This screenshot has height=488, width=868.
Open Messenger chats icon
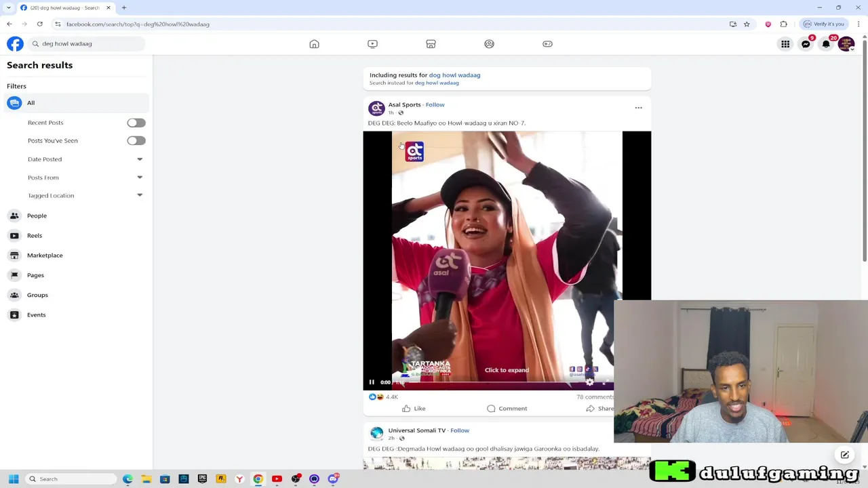click(x=806, y=44)
